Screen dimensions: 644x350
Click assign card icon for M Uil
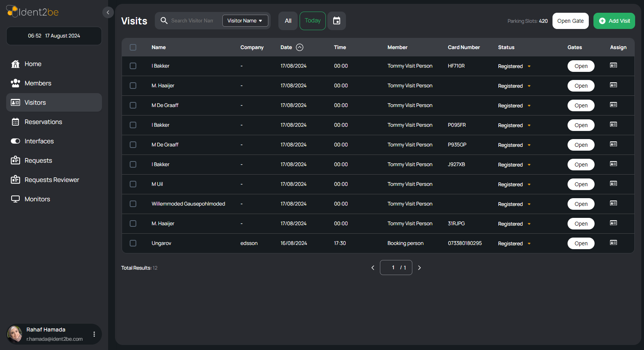pos(613,184)
